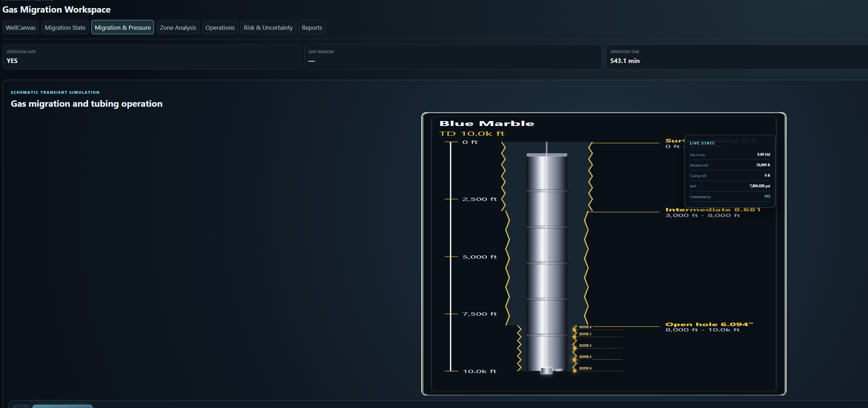Click the ZONE 3 marker label
The height and width of the screenshot is (408, 868).
pos(585,346)
